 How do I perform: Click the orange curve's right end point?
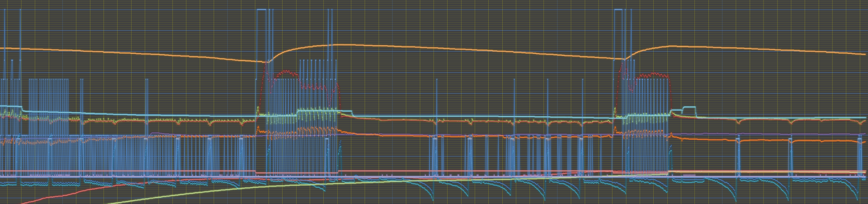865,54
